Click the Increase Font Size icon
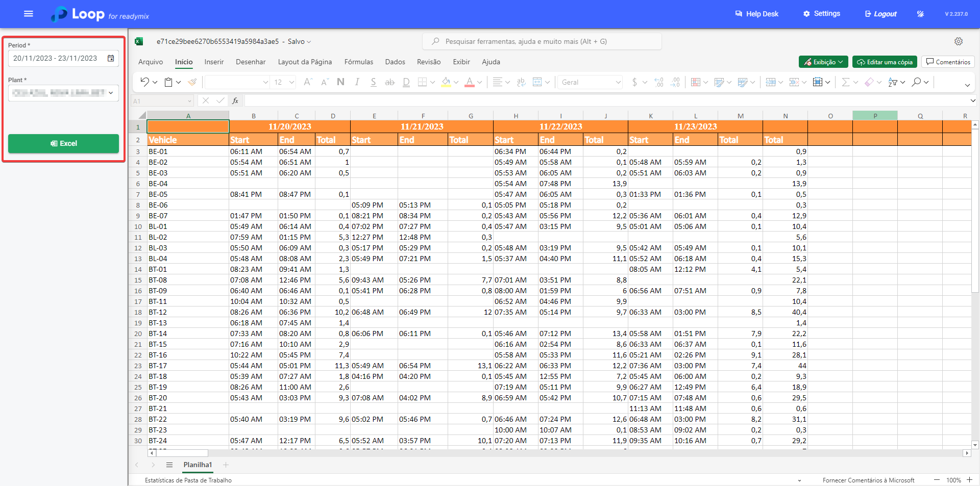The height and width of the screenshot is (486, 980). [307, 82]
